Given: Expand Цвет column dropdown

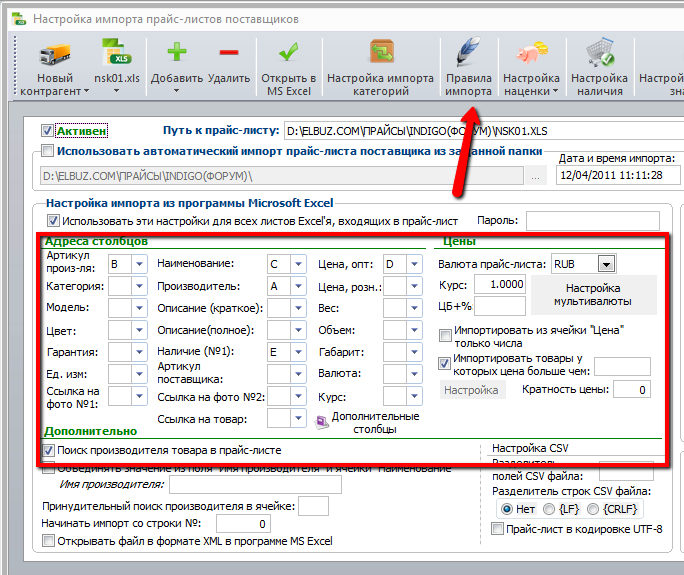Looking at the screenshot, I should (139, 330).
